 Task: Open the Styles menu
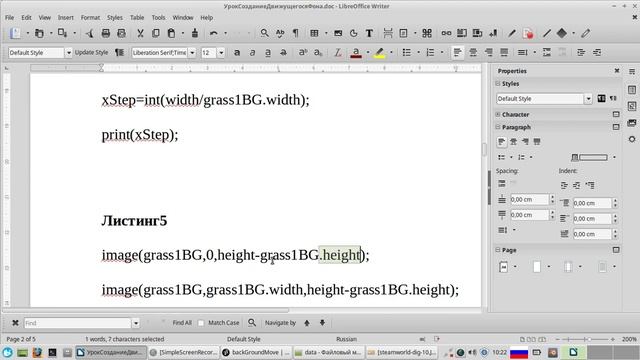coord(115,18)
